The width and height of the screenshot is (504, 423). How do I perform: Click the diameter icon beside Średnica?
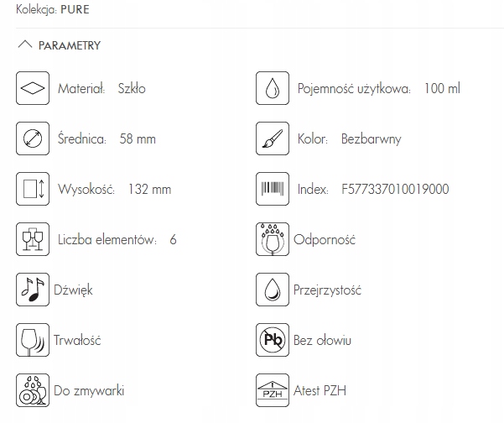tap(32, 138)
